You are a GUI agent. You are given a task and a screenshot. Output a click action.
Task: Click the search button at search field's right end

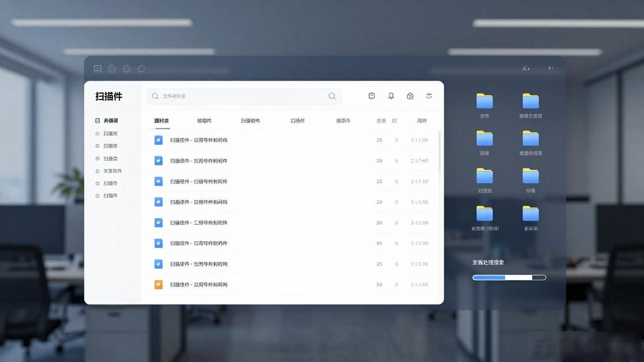(x=332, y=96)
